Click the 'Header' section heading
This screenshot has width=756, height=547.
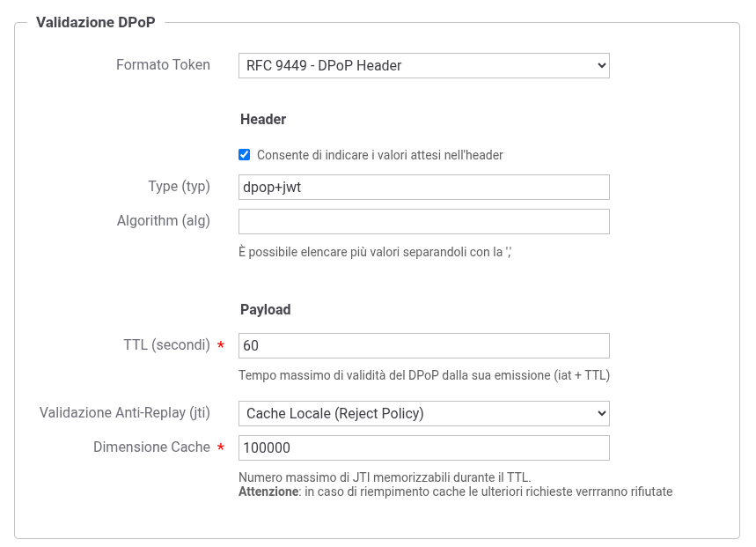(263, 119)
